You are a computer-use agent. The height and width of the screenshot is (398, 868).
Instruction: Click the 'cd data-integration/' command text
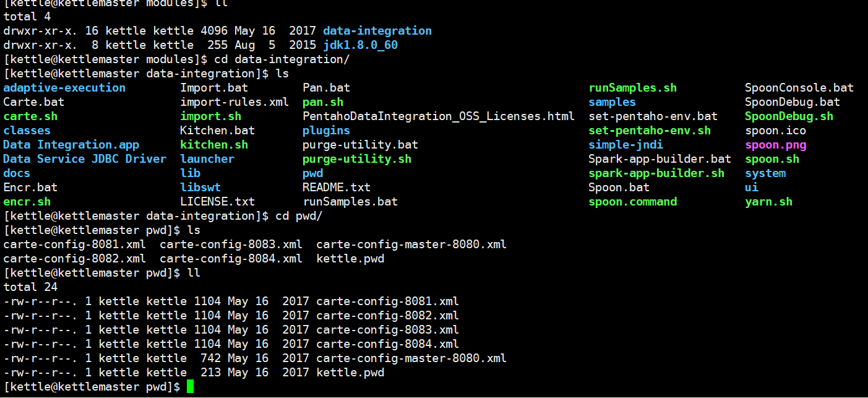pos(282,59)
